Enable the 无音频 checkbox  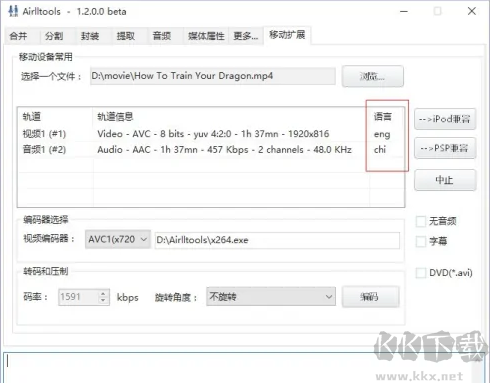point(421,221)
